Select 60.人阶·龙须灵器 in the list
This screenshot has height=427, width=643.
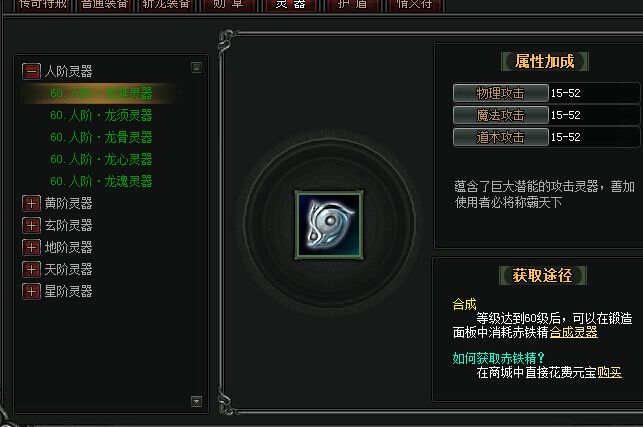tap(101, 115)
